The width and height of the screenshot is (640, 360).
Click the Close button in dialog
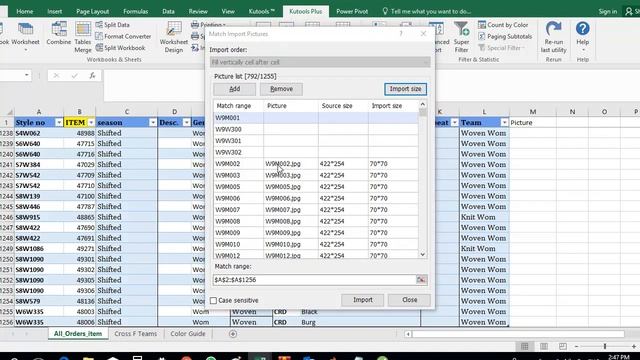[x=409, y=300]
